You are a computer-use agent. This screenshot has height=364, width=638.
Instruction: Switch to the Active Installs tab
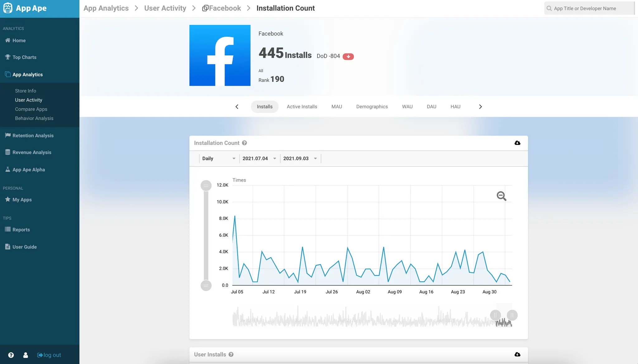pos(302,106)
